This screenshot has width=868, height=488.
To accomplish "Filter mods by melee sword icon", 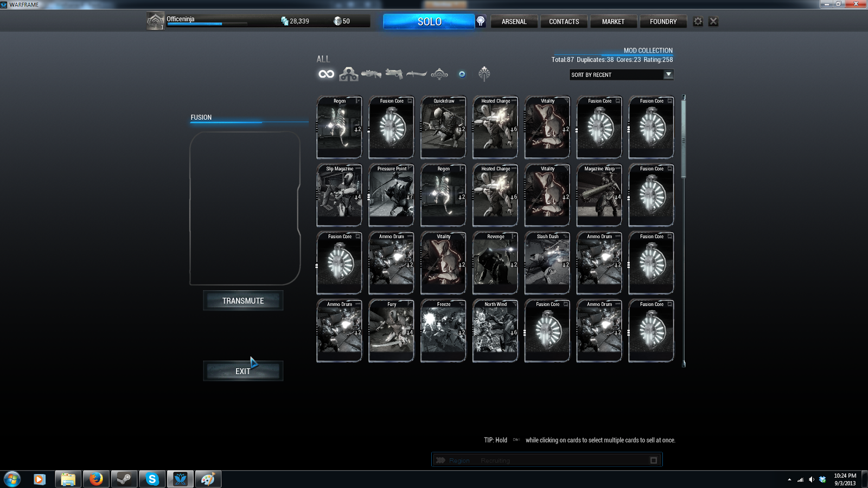I will tap(417, 74).
